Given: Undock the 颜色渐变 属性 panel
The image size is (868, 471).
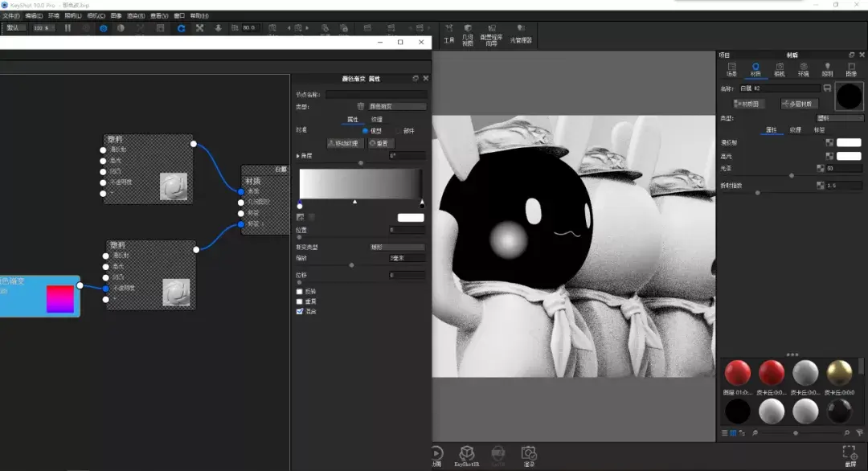Looking at the screenshot, I should 416,79.
